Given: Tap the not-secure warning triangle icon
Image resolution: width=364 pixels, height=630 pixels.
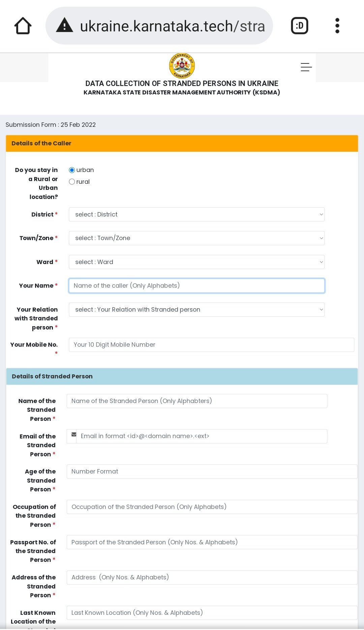Looking at the screenshot, I should 64,26.
